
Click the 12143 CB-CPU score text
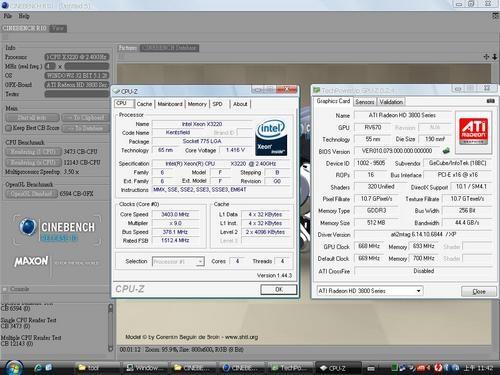click(82, 162)
